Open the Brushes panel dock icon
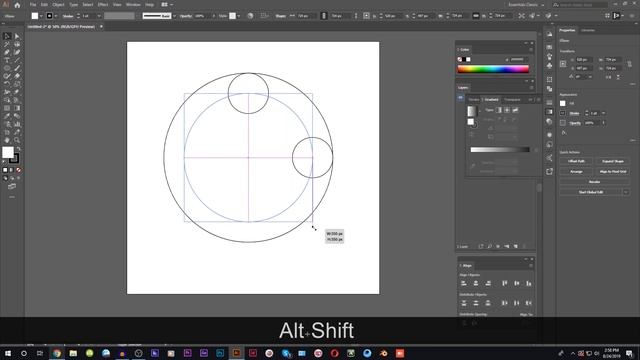Viewport: 640px width, 360px height. pyautogui.click(x=549, y=56)
